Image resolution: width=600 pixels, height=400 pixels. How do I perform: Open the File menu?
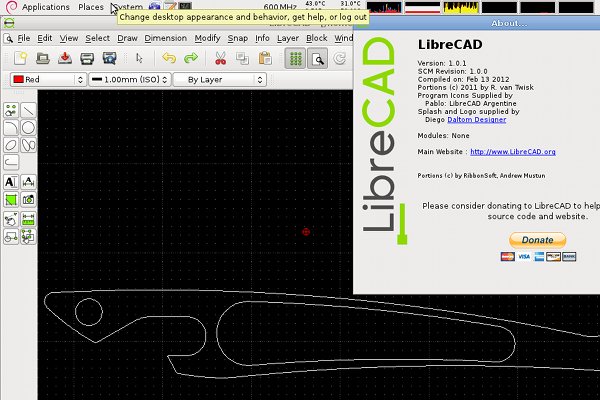coord(24,38)
